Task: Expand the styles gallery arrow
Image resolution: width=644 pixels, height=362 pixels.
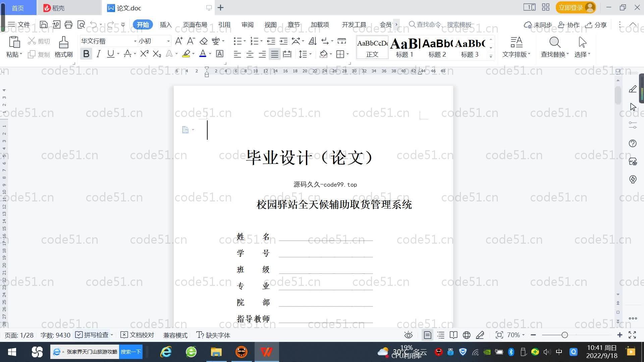Action: tap(491, 56)
